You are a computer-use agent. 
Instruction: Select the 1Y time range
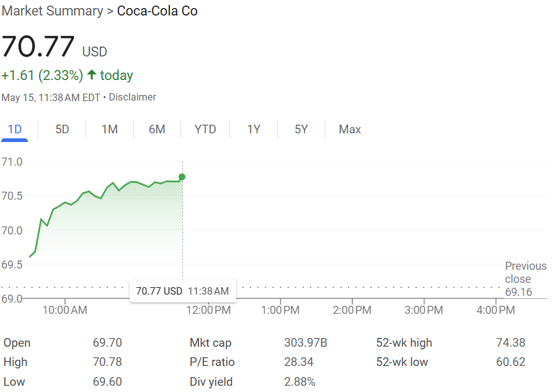pos(254,130)
